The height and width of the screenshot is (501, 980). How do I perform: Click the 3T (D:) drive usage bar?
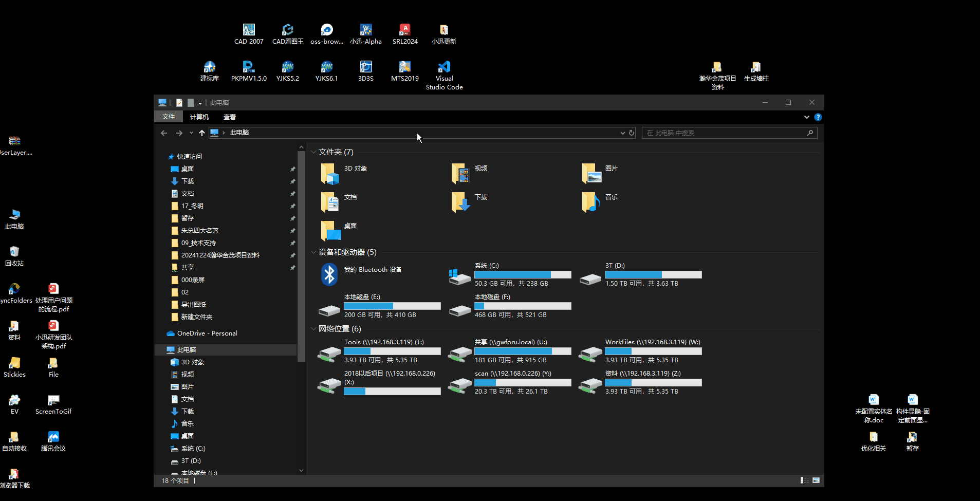pyautogui.click(x=653, y=275)
